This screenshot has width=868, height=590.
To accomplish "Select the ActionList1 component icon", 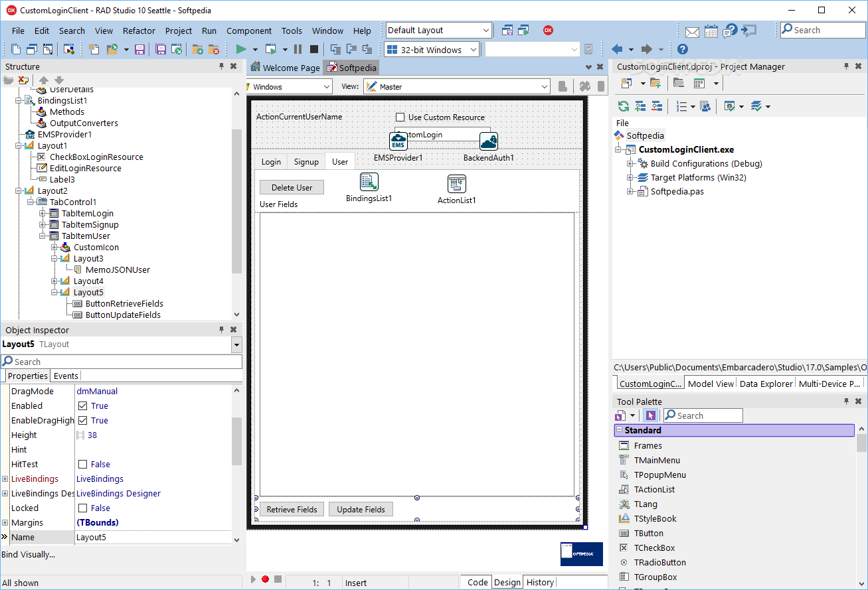I will 457,184.
